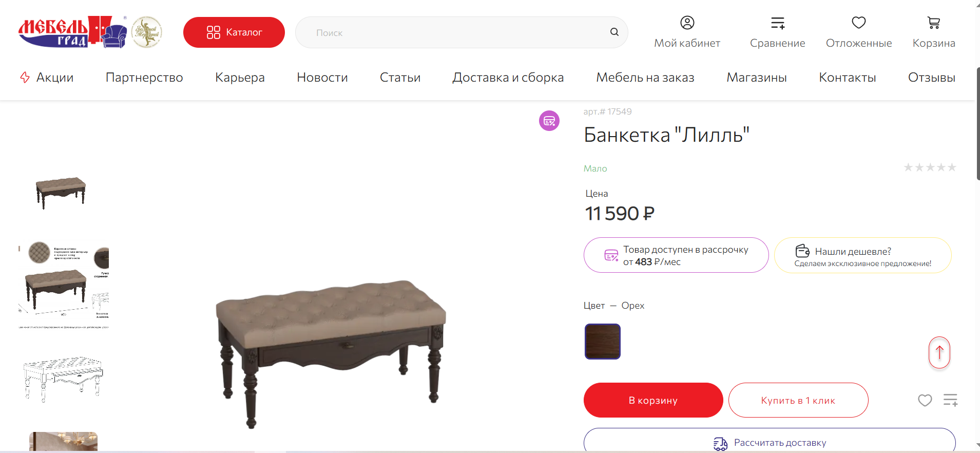Click the scroll-to-top arrow button
Image resolution: width=980 pixels, height=453 pixels.
tap(939, 352)
